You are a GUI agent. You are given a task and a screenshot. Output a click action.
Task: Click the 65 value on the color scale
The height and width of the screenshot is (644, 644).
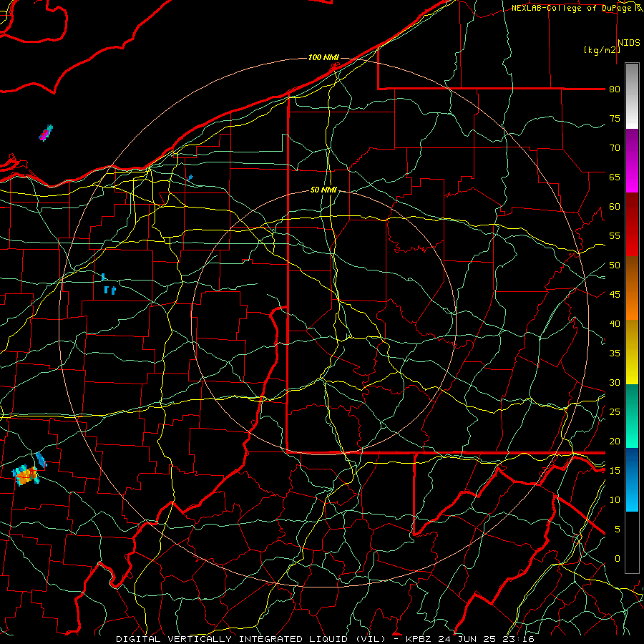tap(615, 177)
